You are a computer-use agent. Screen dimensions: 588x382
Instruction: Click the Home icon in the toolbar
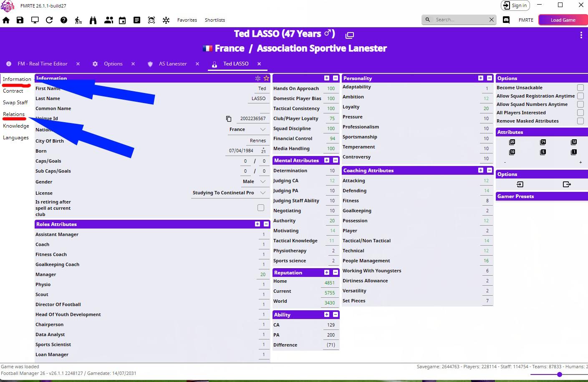pyautogui.click(x=6, y=20)
